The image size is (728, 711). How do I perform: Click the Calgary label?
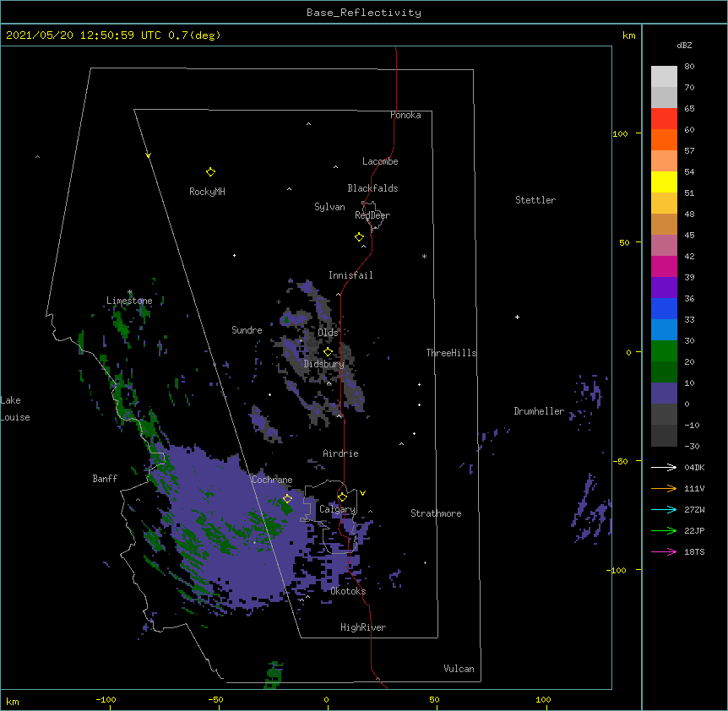click(x=338, y=509)
